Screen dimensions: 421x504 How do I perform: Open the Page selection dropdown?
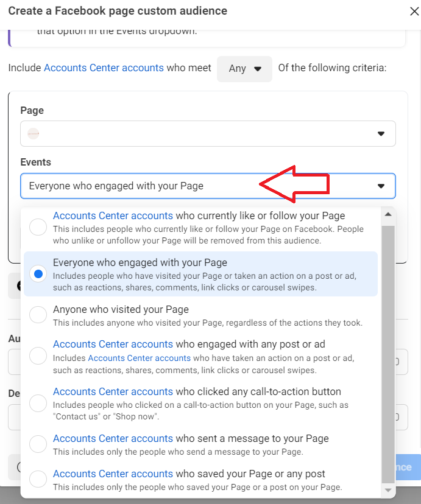[x=208, y=133]
